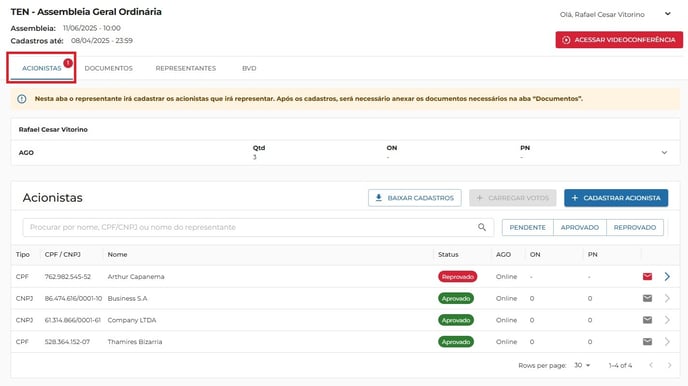Click Carregar Votos button
The width and height of the screenshot is (688, 386).
click(x=512, y=198)
